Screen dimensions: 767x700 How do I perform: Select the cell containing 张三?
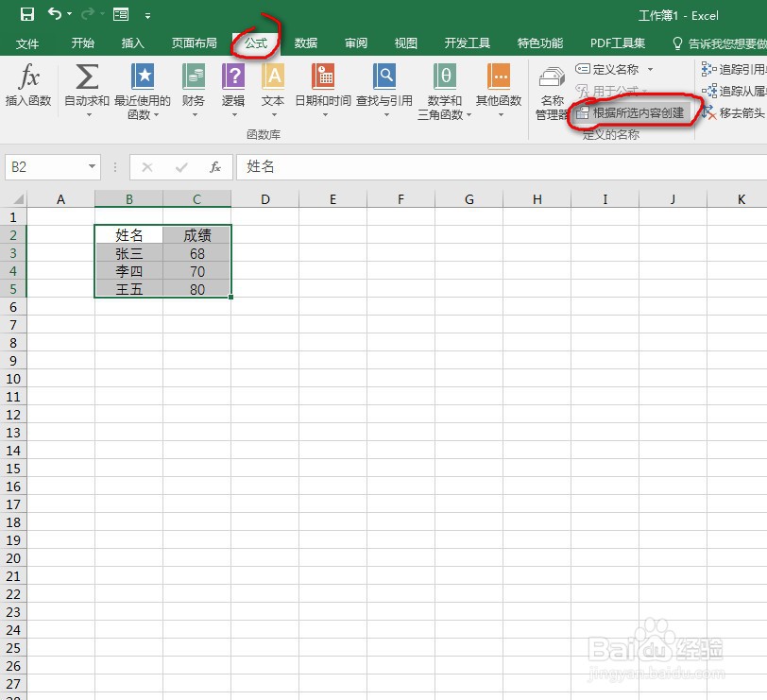[128, 253]
